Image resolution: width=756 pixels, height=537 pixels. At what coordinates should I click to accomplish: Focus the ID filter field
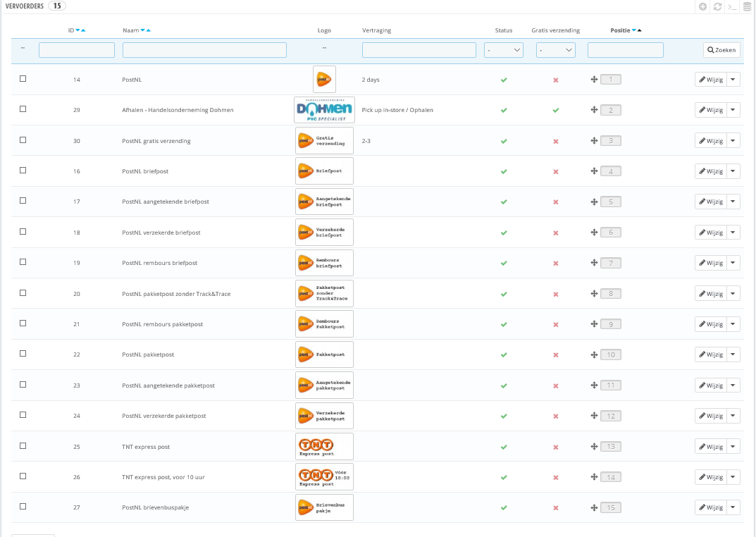(x=77, y=50)
